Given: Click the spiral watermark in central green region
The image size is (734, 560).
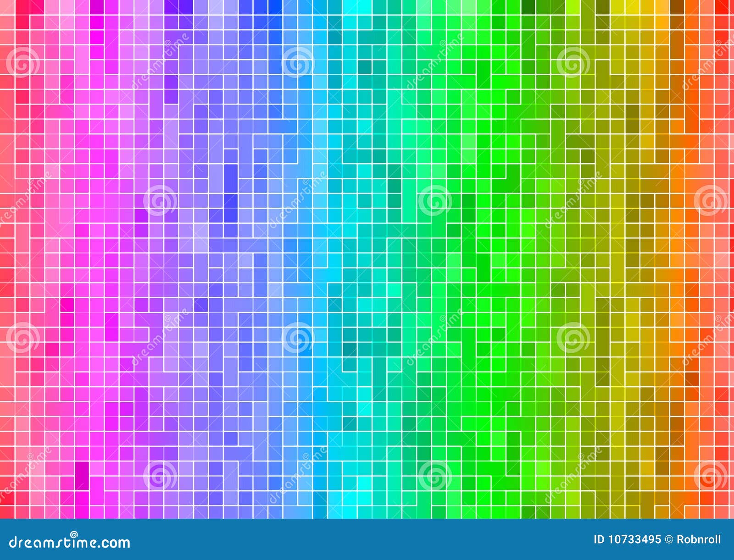Looking at the screenshot, I should (x=434, y=200).
